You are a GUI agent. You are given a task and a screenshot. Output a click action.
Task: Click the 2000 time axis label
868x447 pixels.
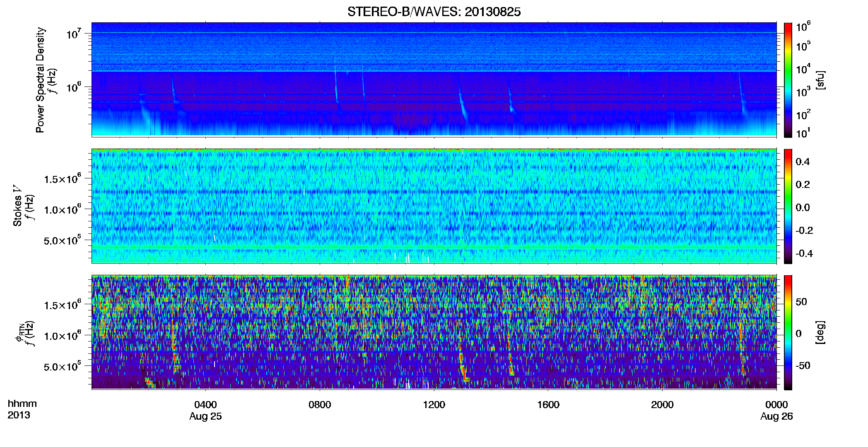click(662, 404)
